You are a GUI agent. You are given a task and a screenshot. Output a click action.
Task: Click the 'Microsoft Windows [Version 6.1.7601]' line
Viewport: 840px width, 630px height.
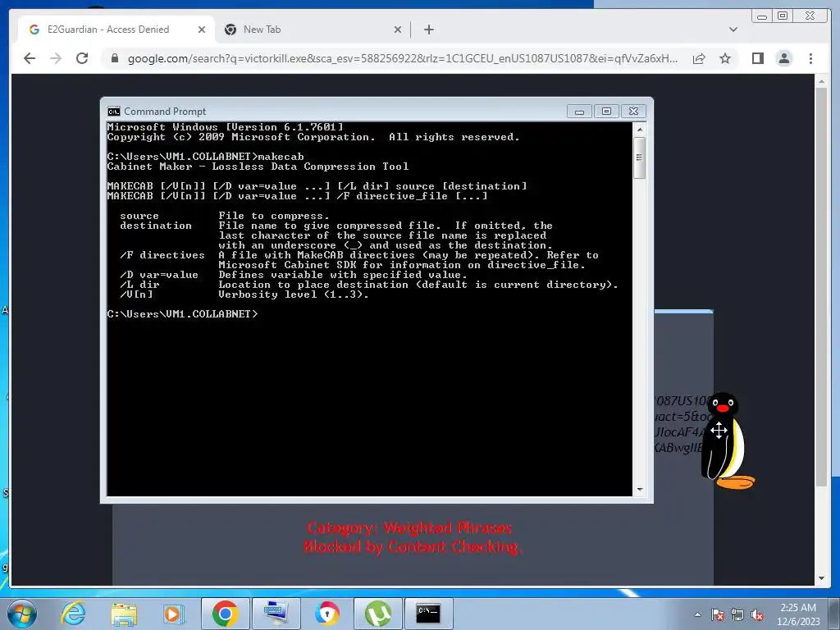(225, 127)
